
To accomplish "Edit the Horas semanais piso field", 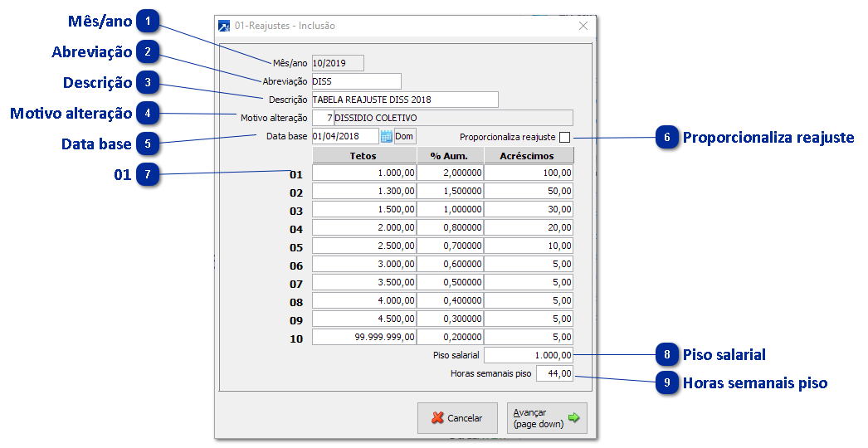I will pos(554,374).
